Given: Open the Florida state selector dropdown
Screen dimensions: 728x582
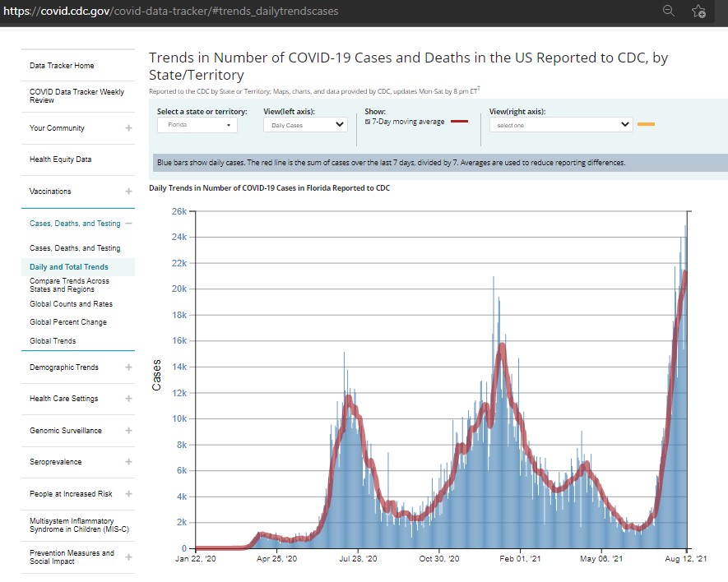Looking at the screenshot, I should (197, 125).
